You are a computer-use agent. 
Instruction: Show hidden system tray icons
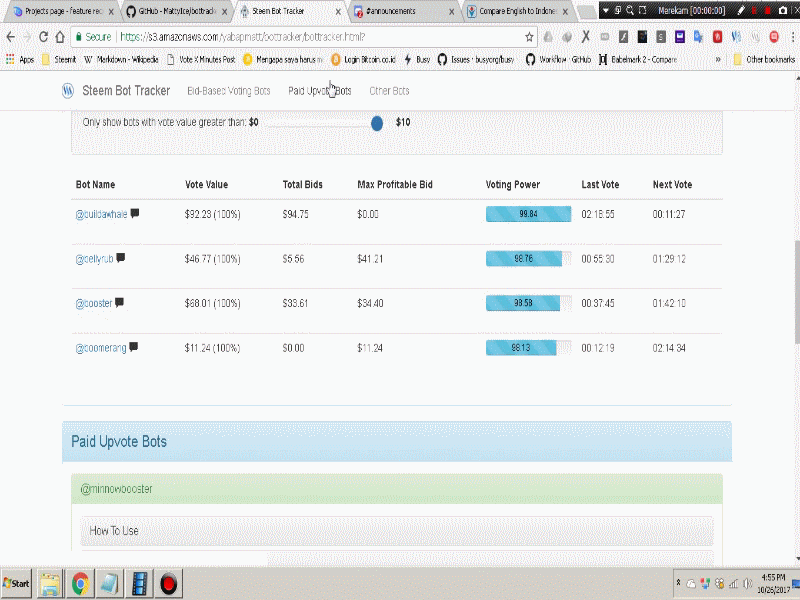pyautogui.click(x=679, y=582)
